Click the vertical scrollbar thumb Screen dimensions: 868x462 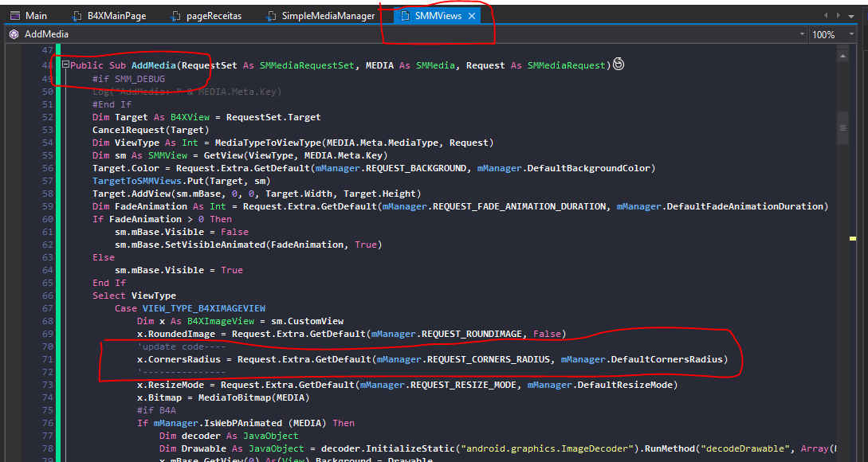(842, 127)
